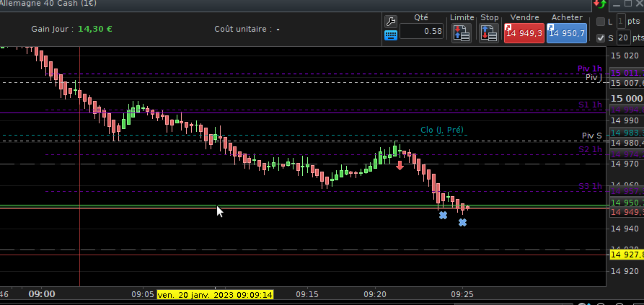Select the Piv 1h pivot label

click(590, 68)
